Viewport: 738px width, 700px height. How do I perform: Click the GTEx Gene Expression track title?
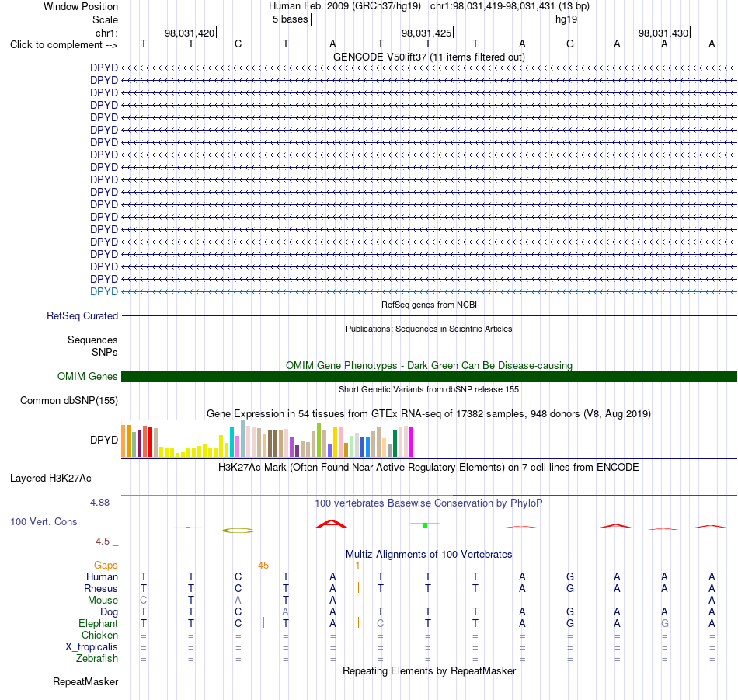point(429,414)
